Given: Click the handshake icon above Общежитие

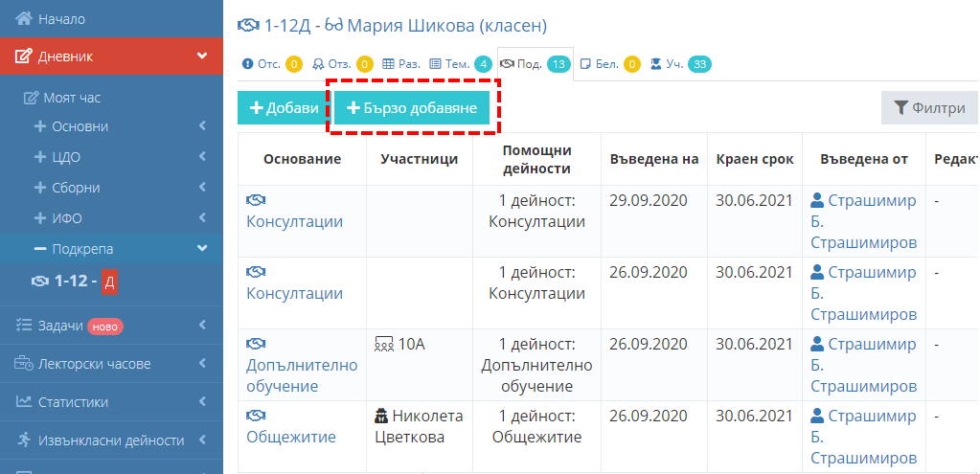Looking at the screenshot, I should click(256, 416).
